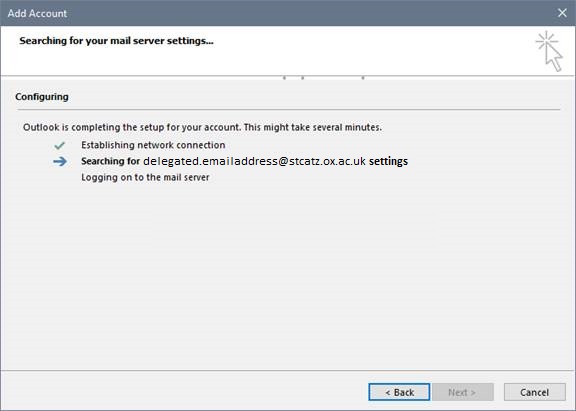Click the word settings after the email address
Image resolution: width=576 pixels, height=411 pixels.
tap(388, 161)
